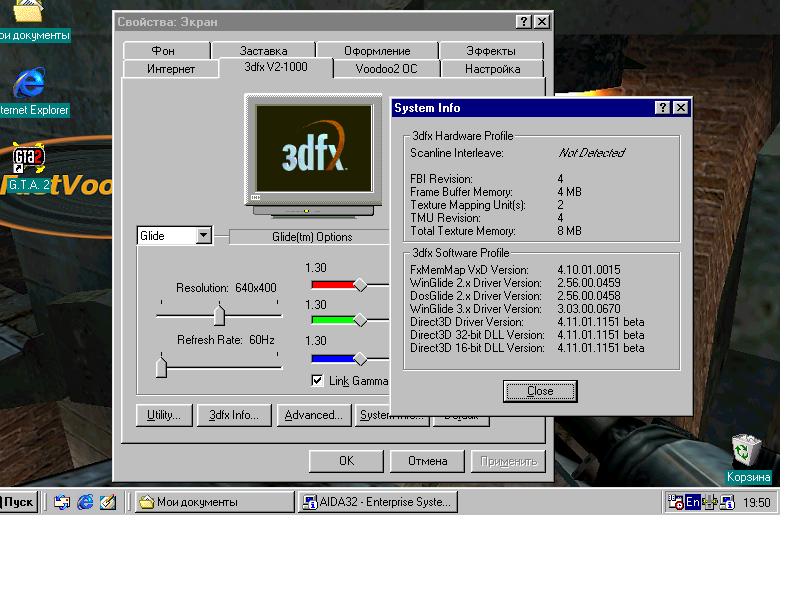Click the Advanced... button
This screenshot has width=800, height=600.
(x=313, y=415)
